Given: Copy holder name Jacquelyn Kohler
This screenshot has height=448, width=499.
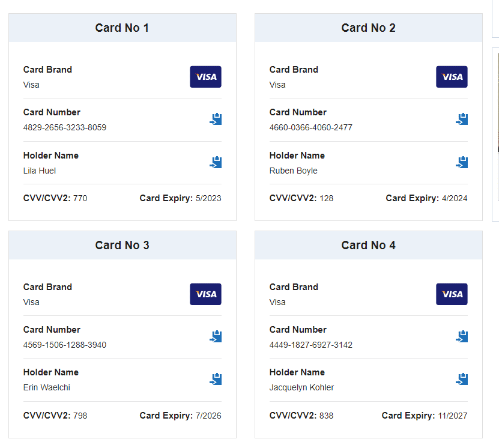Looking at the screenshot, I should click(x=462, y=379).
